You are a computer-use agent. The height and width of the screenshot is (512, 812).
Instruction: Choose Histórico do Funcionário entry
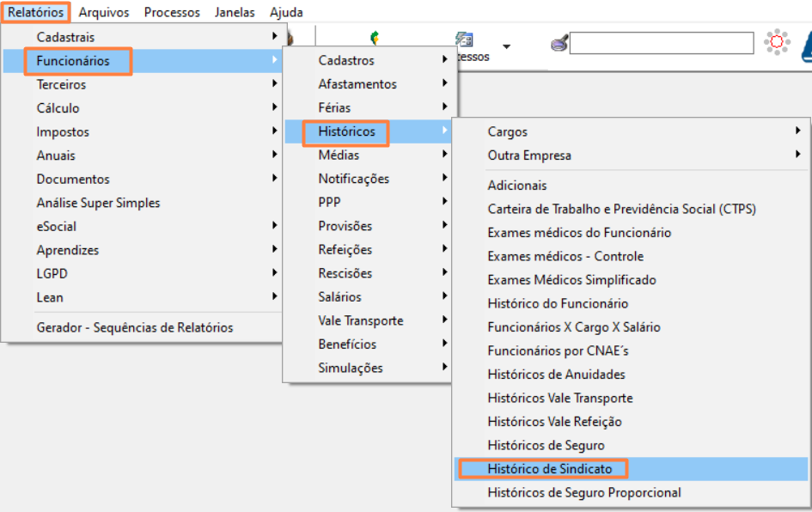pyautogui.click(x=558, y=303)
